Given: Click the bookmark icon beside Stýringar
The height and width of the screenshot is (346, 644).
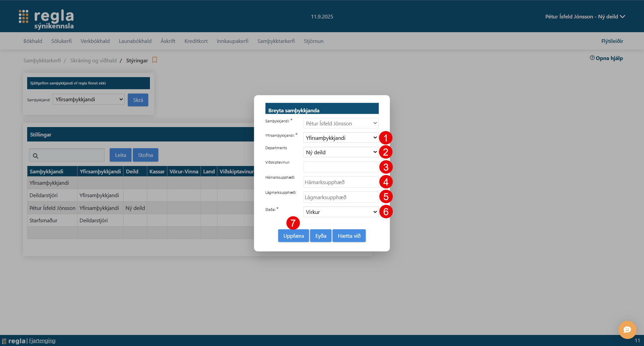Looking at the screenshot, I should coord(155,60).
